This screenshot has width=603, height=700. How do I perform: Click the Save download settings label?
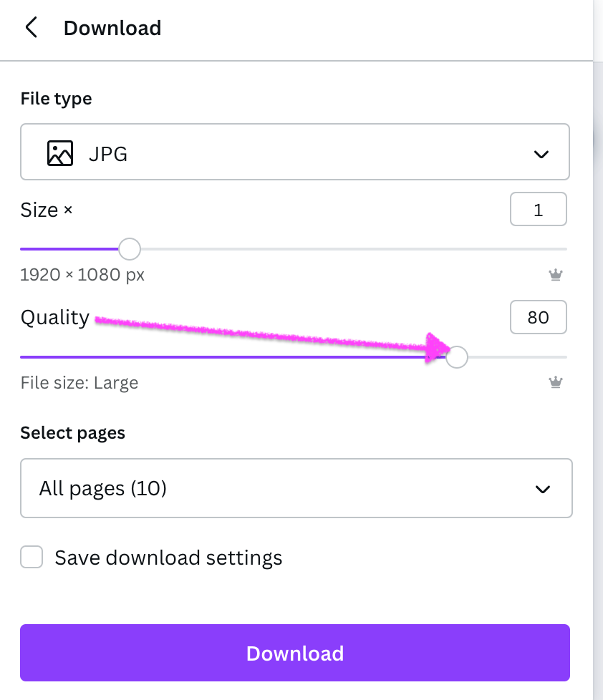[x=168, y=558]
